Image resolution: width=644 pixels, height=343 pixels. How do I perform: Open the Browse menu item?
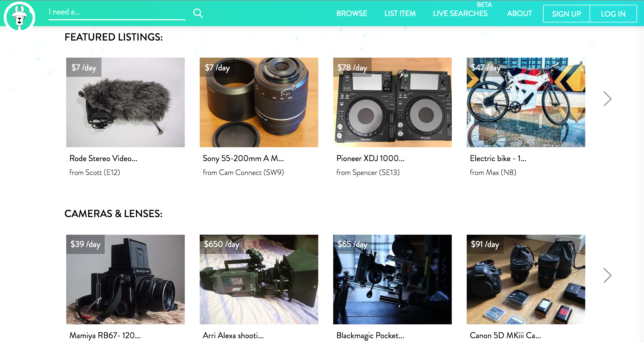(352, 13)
